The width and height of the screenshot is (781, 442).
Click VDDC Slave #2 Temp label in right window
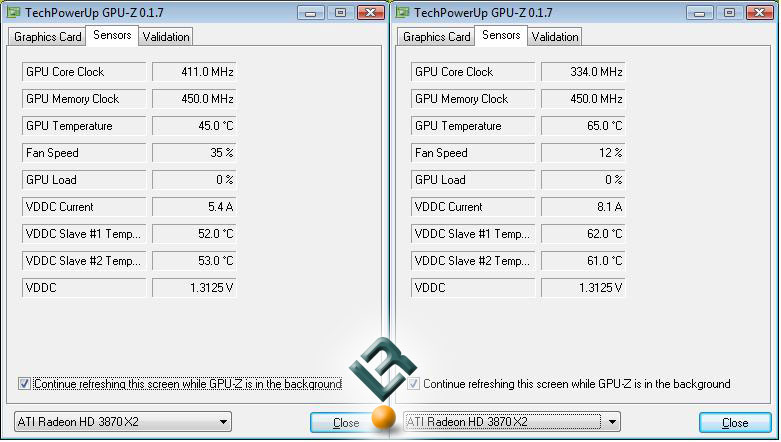pos(473,260)
